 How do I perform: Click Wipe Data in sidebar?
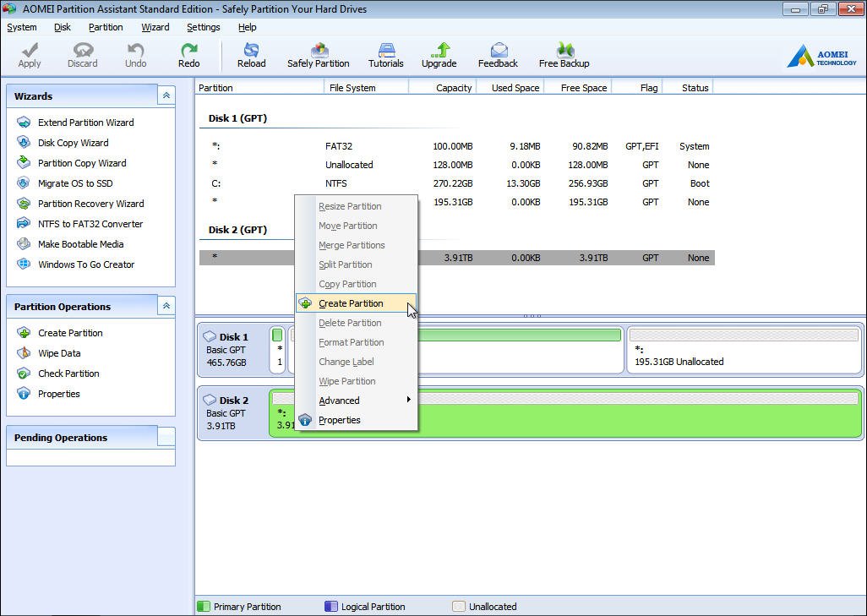click(59, 353)
